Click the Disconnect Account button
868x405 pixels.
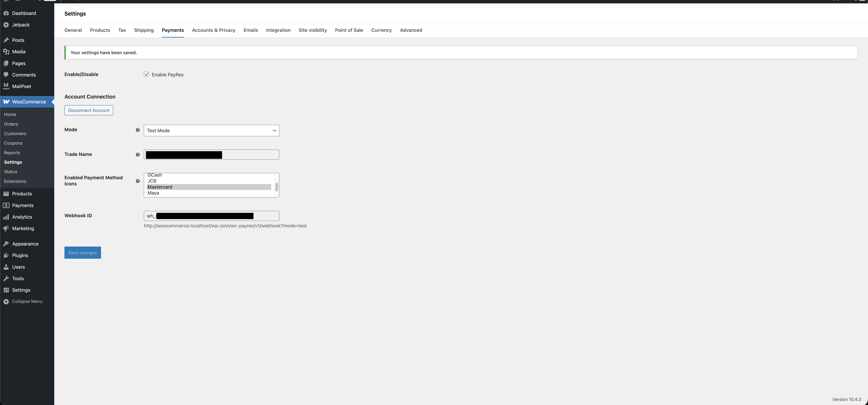point(89,110)
